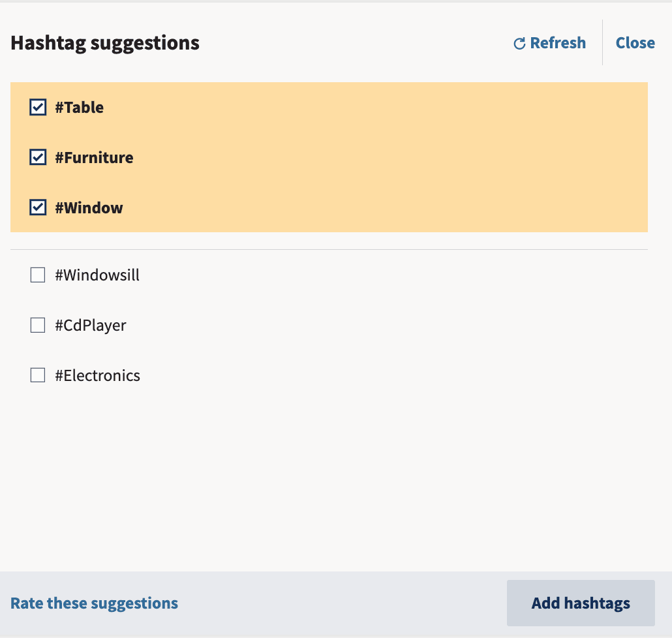Screen dimensions: 672x638
Task: Click the Hashtag suggestions heading
Action: [105, 43]
